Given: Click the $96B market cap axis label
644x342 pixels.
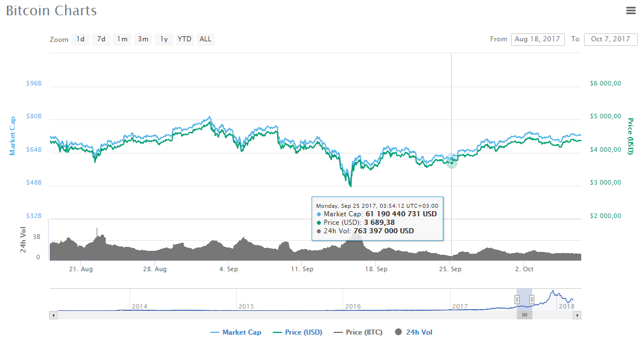Looking at the screenshot, I should 34,83.
